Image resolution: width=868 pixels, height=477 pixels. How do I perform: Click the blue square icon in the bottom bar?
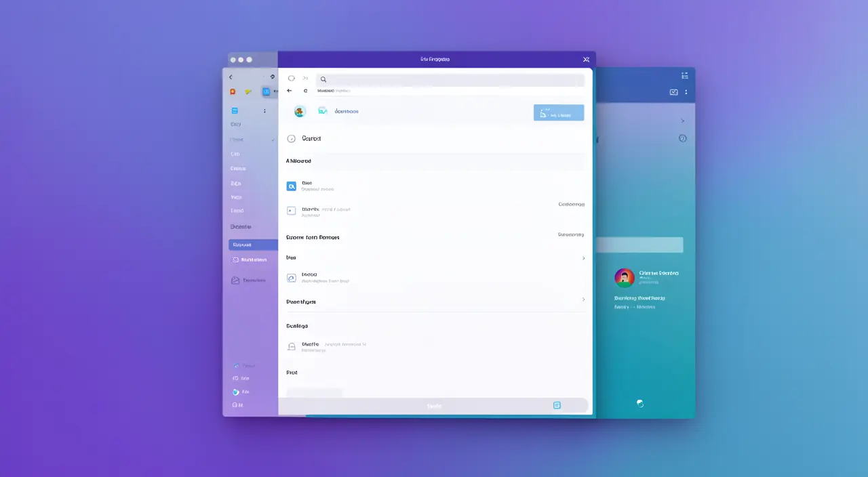point(557,405)
